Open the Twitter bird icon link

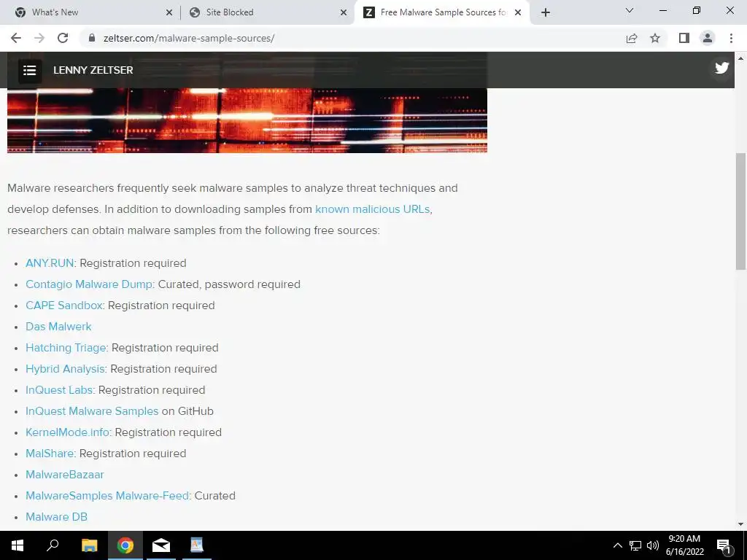pyautogui.click(x=721, y=68)
